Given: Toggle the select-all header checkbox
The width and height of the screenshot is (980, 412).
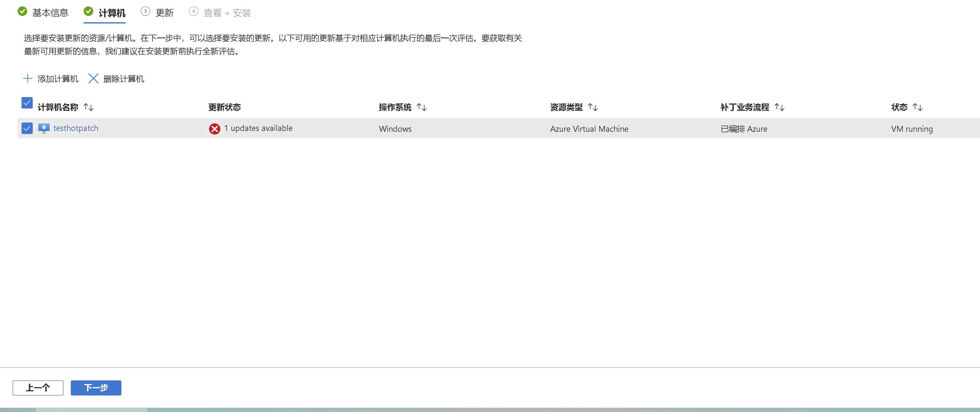Looking at the screenshot, I should (27, 103).
